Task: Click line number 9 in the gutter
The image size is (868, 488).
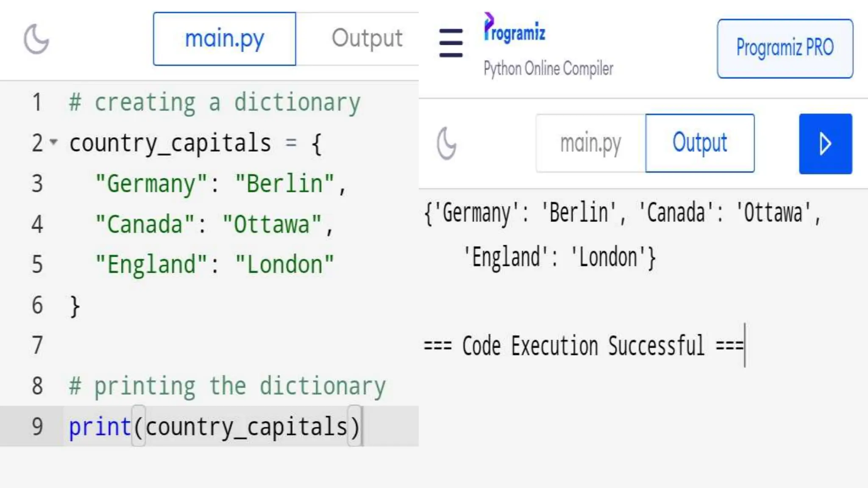Action: (x=37, y=426)
